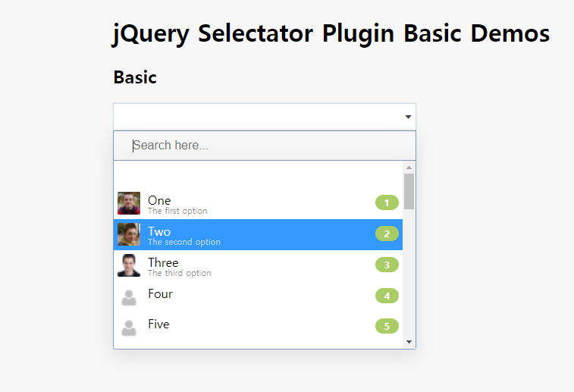Click the scrollbar up arrow in the list
The height and width of the screenshot is (392, 574).
point(409,168)
